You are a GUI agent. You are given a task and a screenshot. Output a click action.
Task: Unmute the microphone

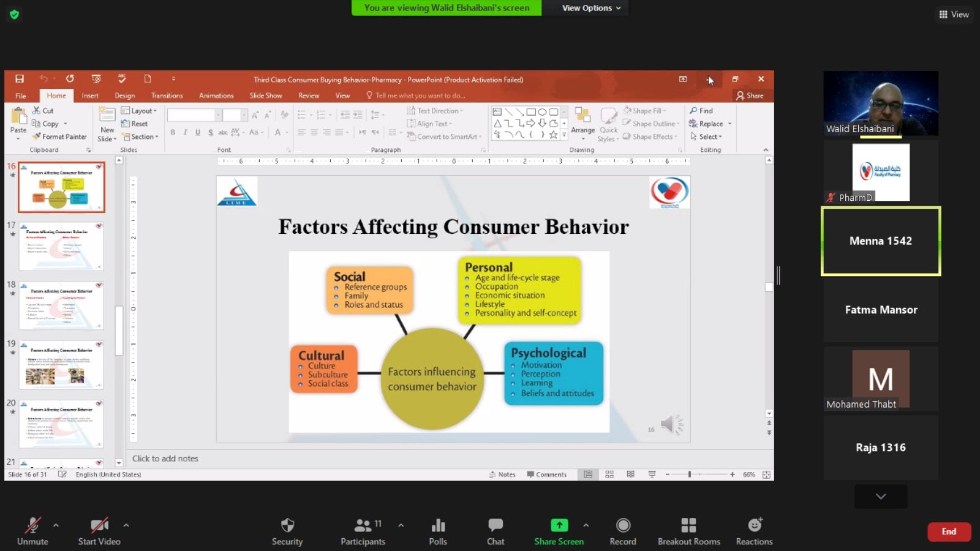click(32, 531)
